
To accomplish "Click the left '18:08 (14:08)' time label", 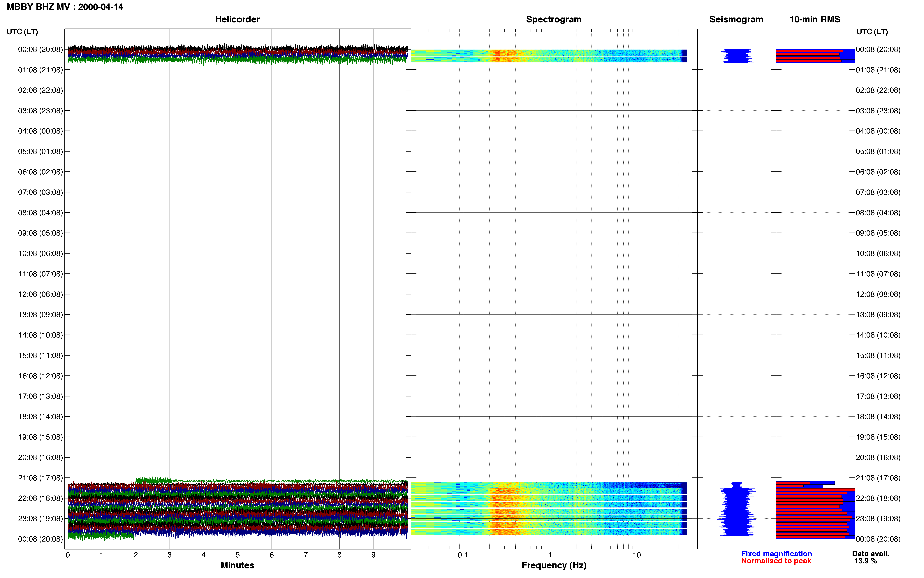I will (x=41, y=417).
